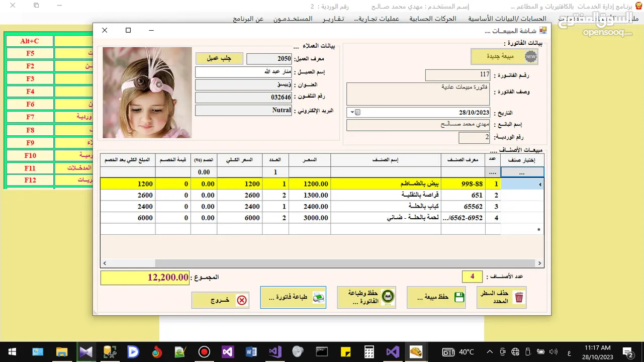644x362 pixels.
Task: Click item name cell كباب بالحلة
Action: 386,207
